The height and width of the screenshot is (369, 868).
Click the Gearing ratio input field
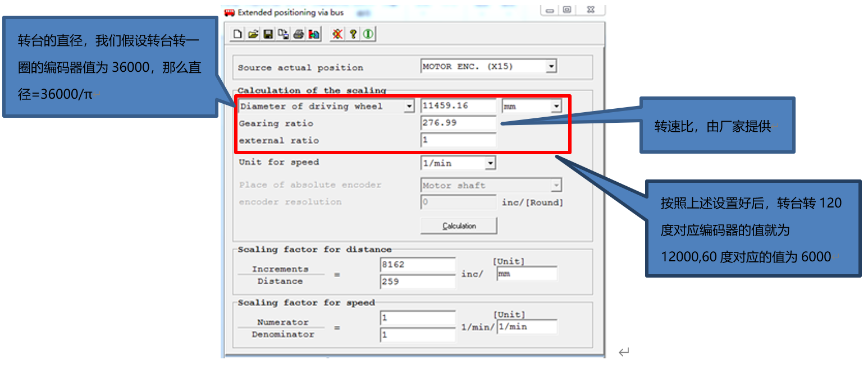(458, 123)
